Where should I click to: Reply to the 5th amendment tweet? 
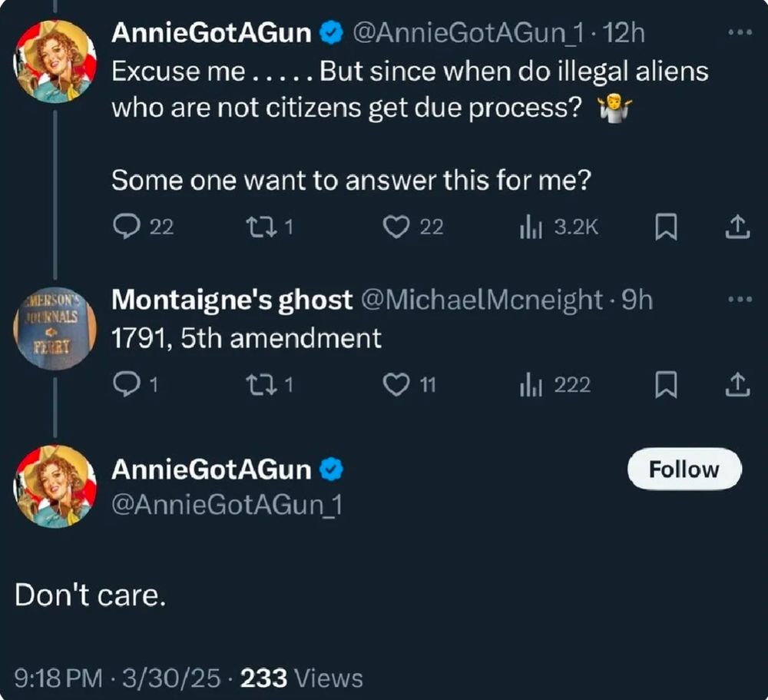coord(124,385)
